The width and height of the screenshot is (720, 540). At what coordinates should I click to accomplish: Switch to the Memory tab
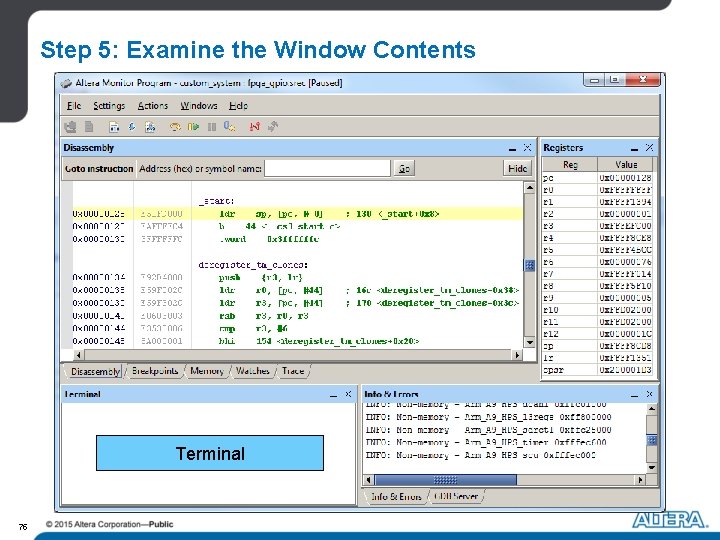pyautogui.click(x=207, y=371)
